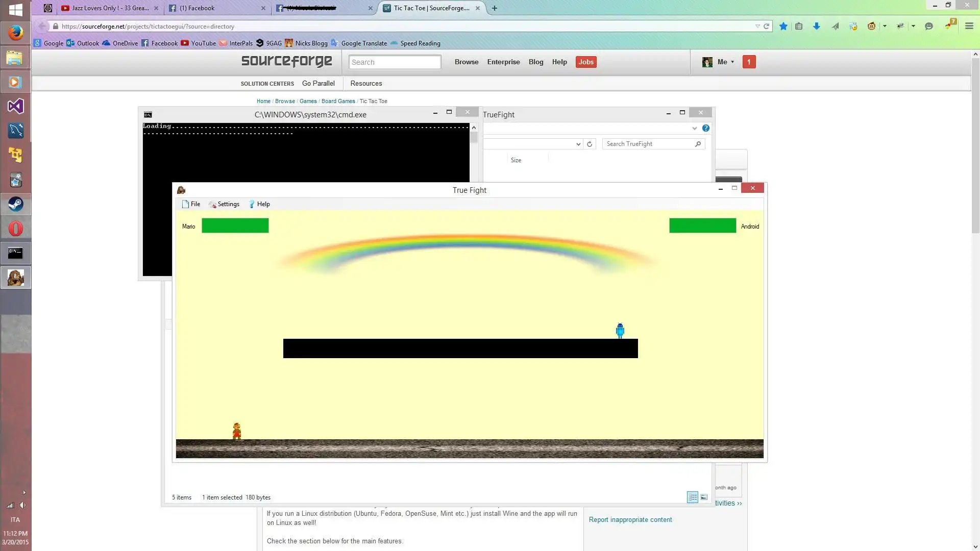
Task: Click the SourceForge Blog tab
Action: (x=536, y=62)
